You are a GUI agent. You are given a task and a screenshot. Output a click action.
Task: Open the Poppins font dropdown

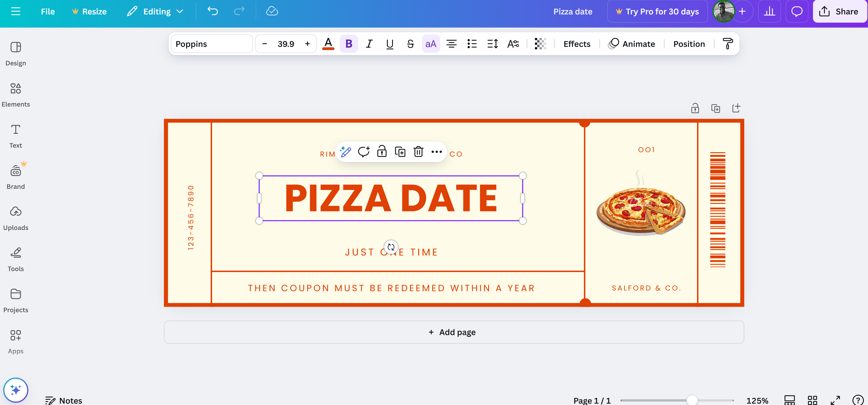[212, 44]
